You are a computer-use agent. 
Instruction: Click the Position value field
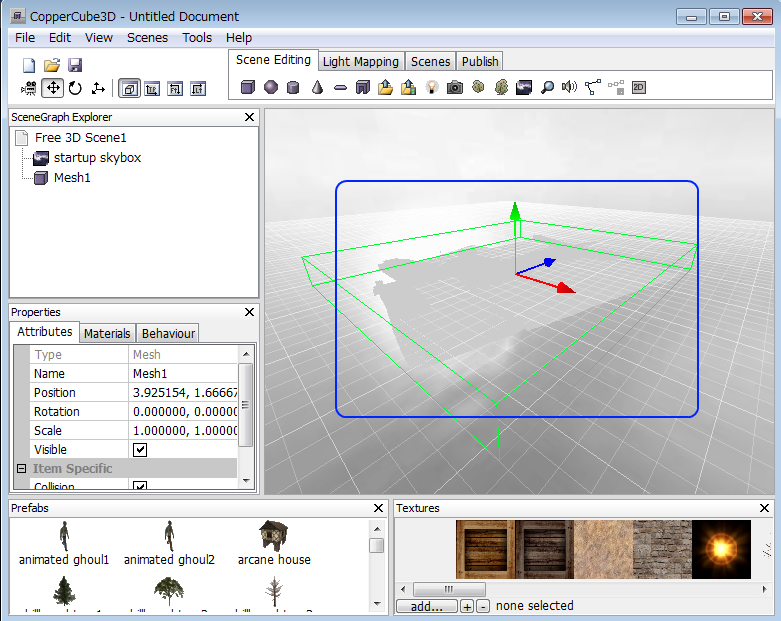183,392
